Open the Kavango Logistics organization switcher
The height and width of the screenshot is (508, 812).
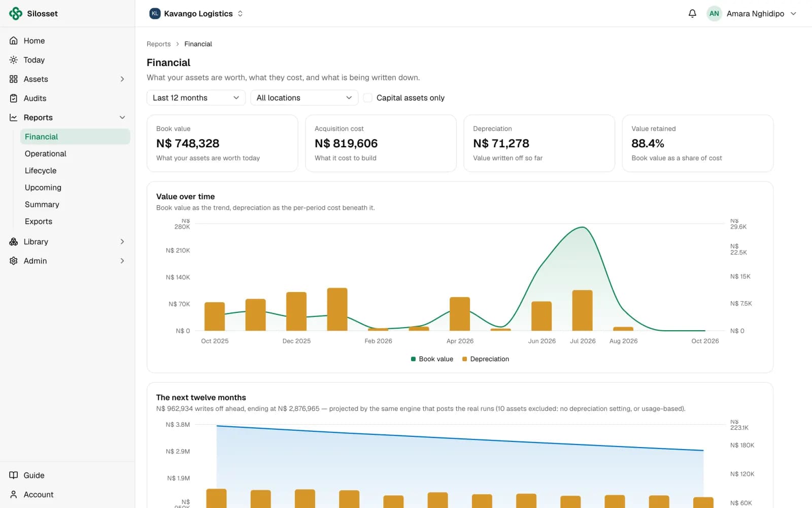pyautogui.click(x=196, y=14)
